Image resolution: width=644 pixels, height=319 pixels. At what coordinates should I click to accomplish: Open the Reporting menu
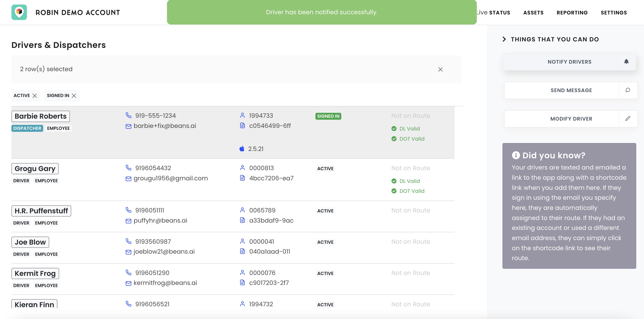click(572, 13)
